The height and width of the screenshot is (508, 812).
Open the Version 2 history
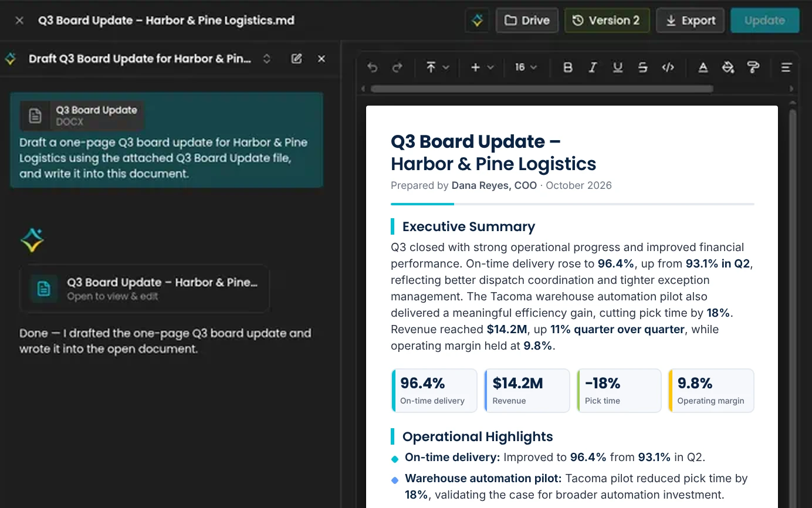tap(607, 21)
